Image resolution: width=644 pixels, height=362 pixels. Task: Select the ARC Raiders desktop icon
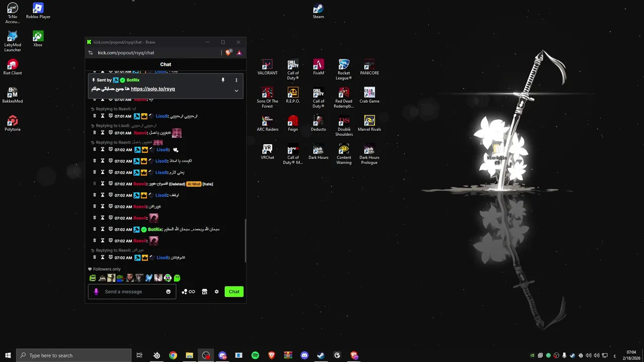coord(267,124)
